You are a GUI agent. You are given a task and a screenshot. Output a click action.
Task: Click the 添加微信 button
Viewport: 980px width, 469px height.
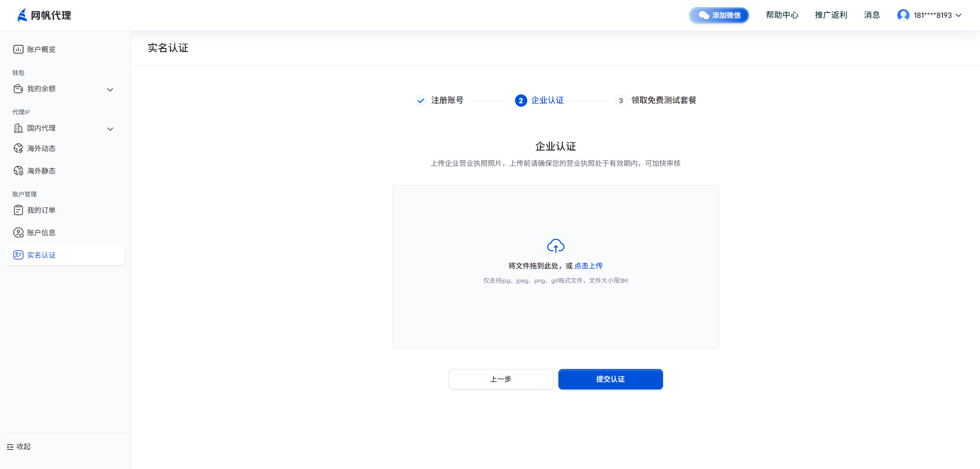point(719,15)
